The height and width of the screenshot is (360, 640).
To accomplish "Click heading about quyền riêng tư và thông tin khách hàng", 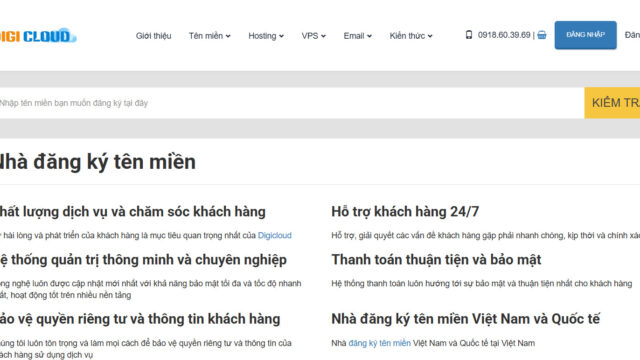I will [140, 319].
